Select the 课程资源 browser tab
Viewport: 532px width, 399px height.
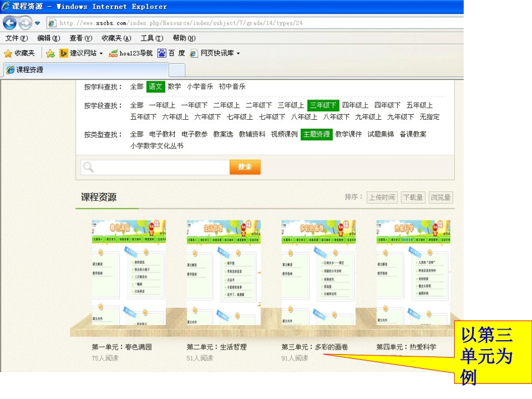click(86, 70)
